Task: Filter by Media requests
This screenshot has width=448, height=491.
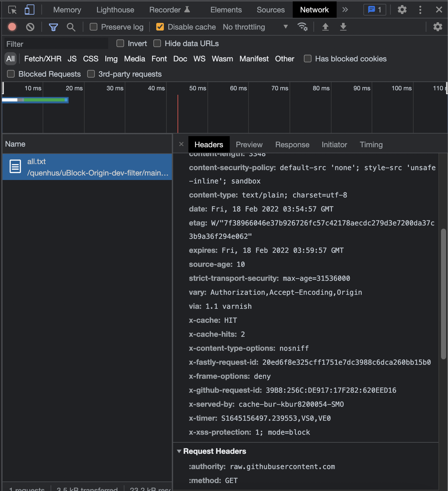Action: click(135, 59)
